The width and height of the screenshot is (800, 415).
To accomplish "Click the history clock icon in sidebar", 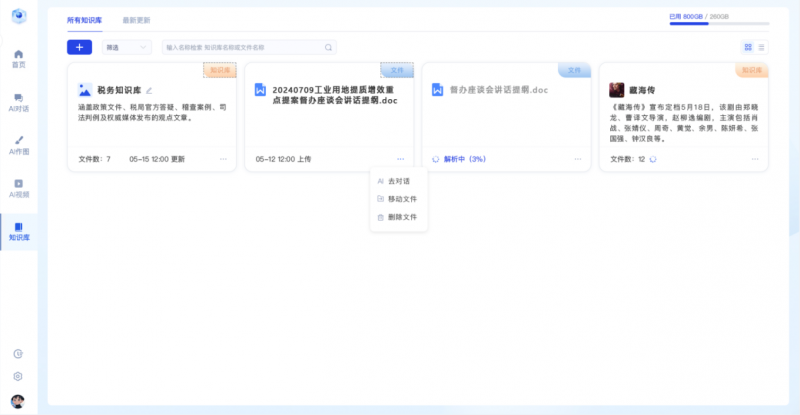I will pyautogui.click(x=18, y=354).
